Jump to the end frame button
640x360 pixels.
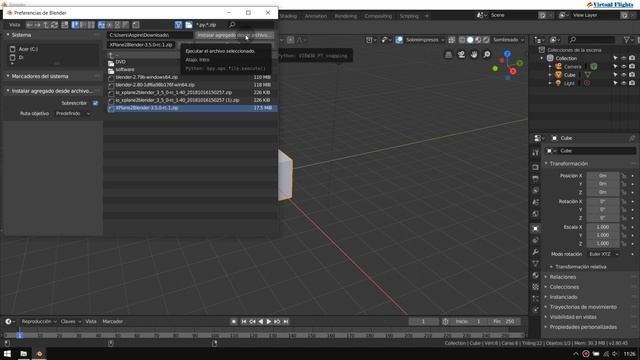point(286,322)
